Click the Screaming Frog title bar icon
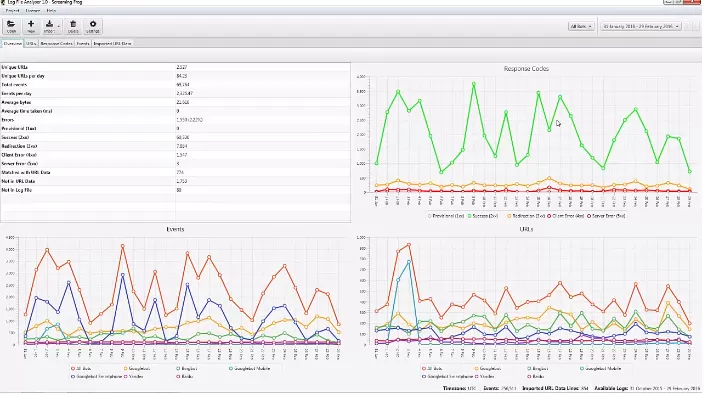Image resolution: width=705 pixels, height=394 pixels. tap(3, 2)
